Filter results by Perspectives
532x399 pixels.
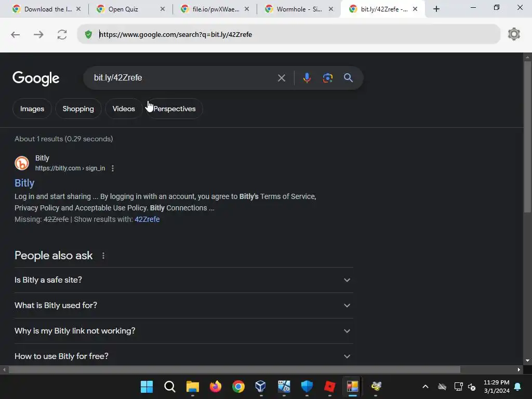(x=175, y=109)
